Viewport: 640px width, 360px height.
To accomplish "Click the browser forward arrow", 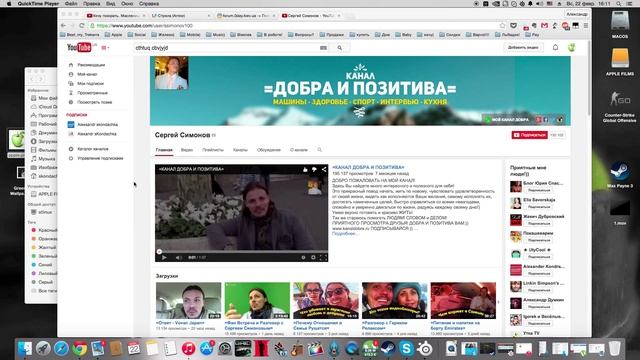I will tap(73, 25).
